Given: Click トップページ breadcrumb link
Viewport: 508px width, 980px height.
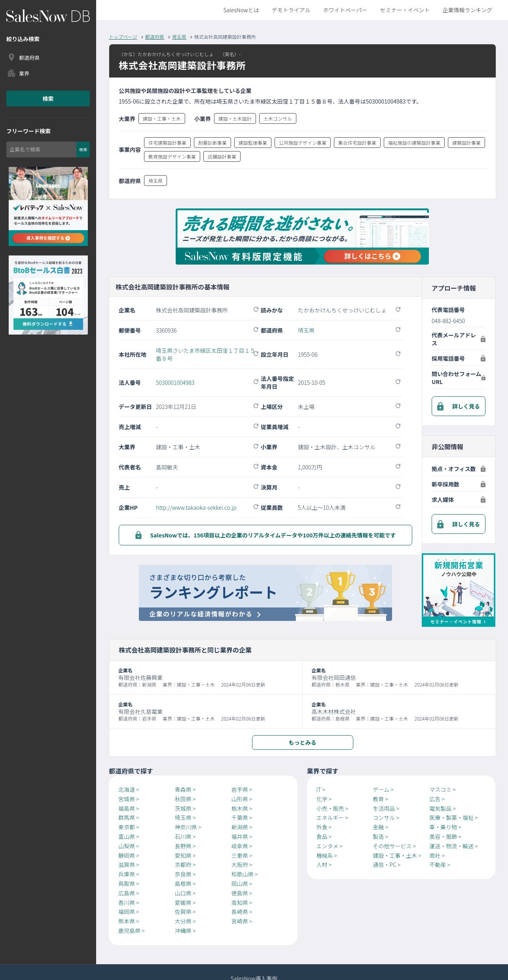Looking at the screenshot, I should click(x=123, y=37).
